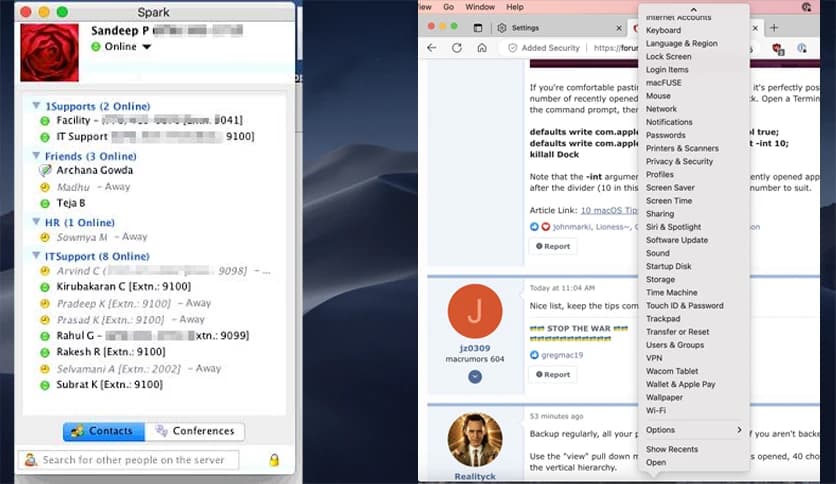Switch to the Conferences tab in Spark
This screenshot has width=836, height=484.
point(195,431)
